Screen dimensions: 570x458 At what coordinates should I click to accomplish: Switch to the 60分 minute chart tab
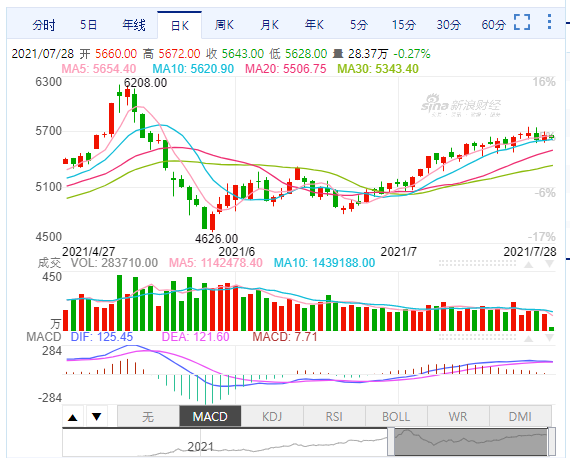[x=493, y=25]
